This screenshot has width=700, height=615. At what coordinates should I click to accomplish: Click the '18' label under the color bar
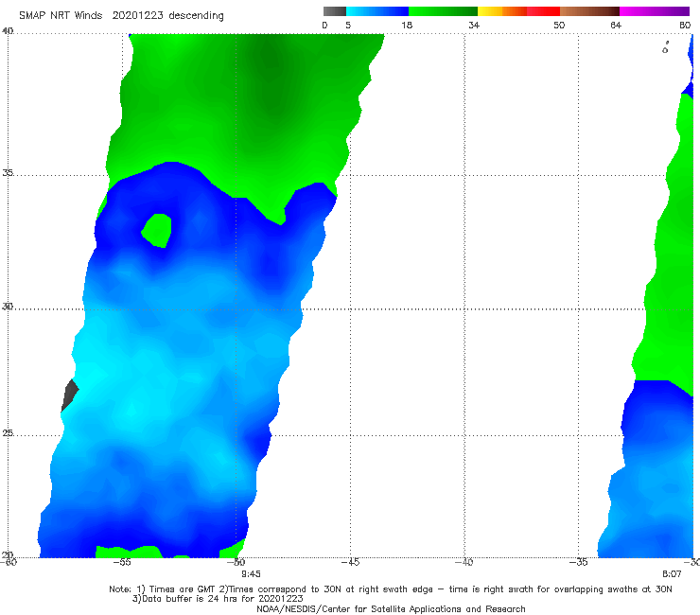click(407, 25)
